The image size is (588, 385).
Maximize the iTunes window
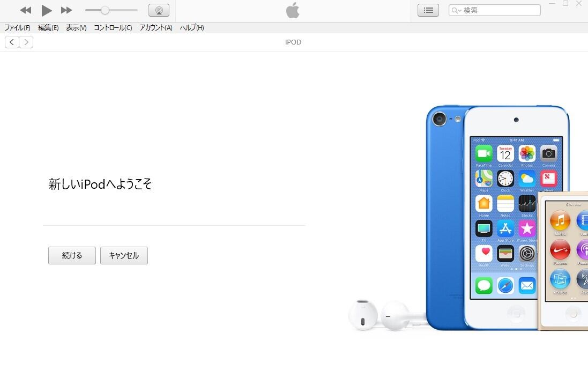565,4
